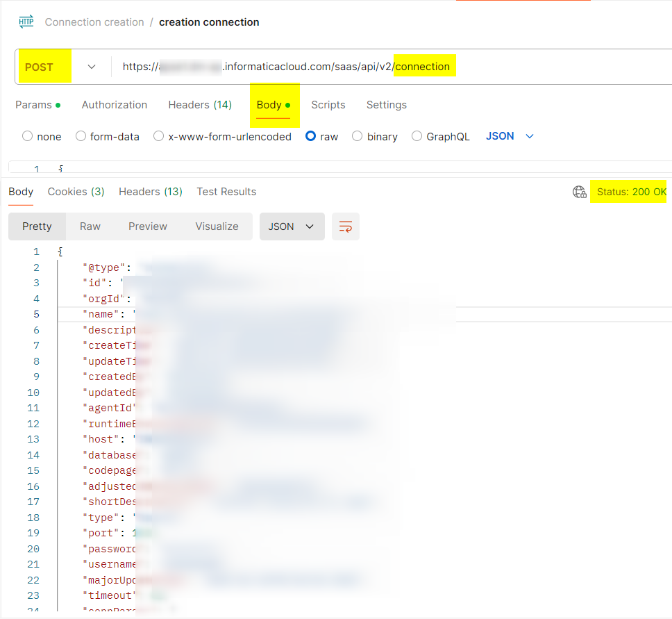Image resolution: width=672 pixels, height=619 pixels.
Task: Open the response JSON format dropdown
Action: pos(292,226)
